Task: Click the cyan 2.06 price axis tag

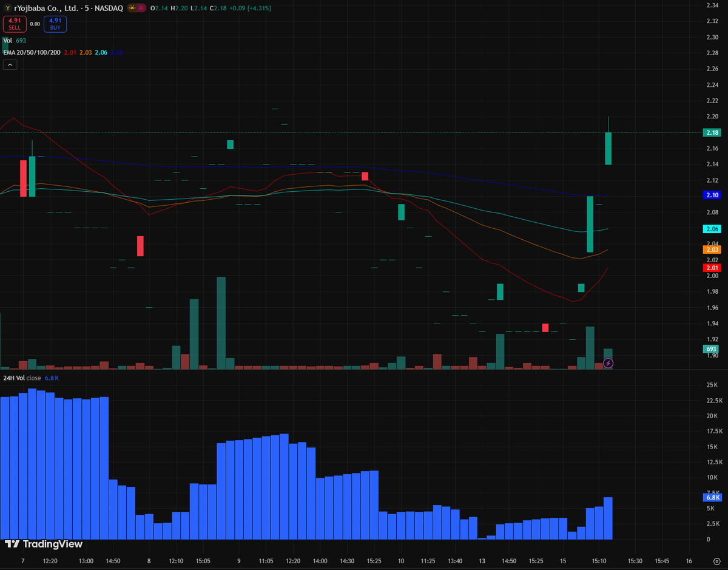Action: (712, 229)
